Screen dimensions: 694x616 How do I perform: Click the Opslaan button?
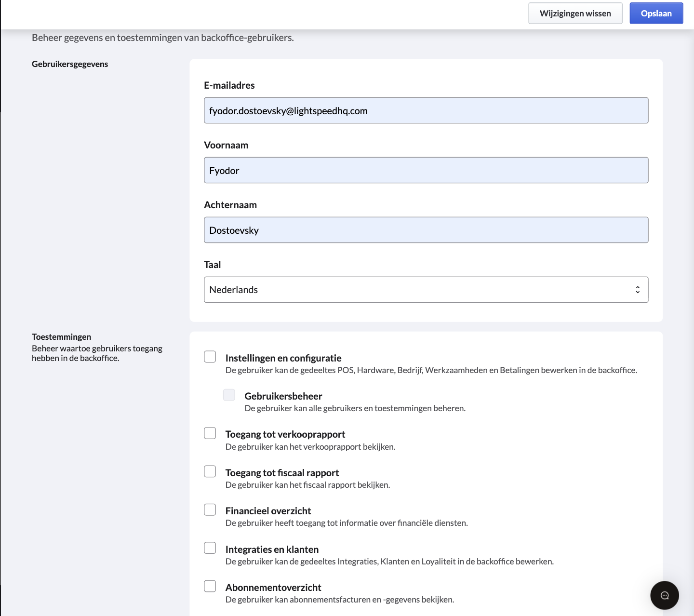[656, 13]
